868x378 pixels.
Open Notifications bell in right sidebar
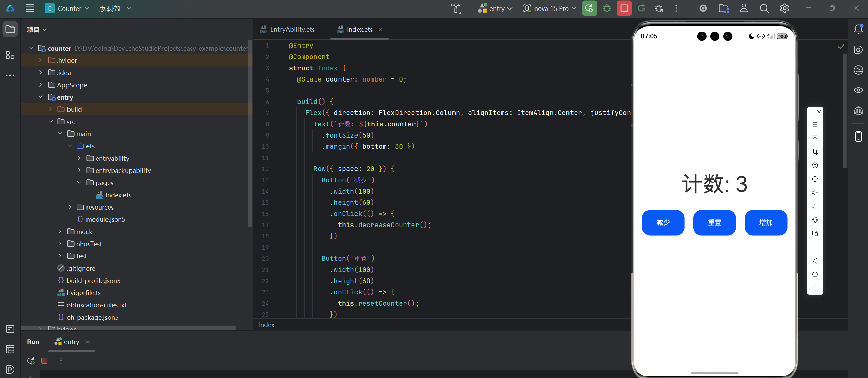pos(858,30)
